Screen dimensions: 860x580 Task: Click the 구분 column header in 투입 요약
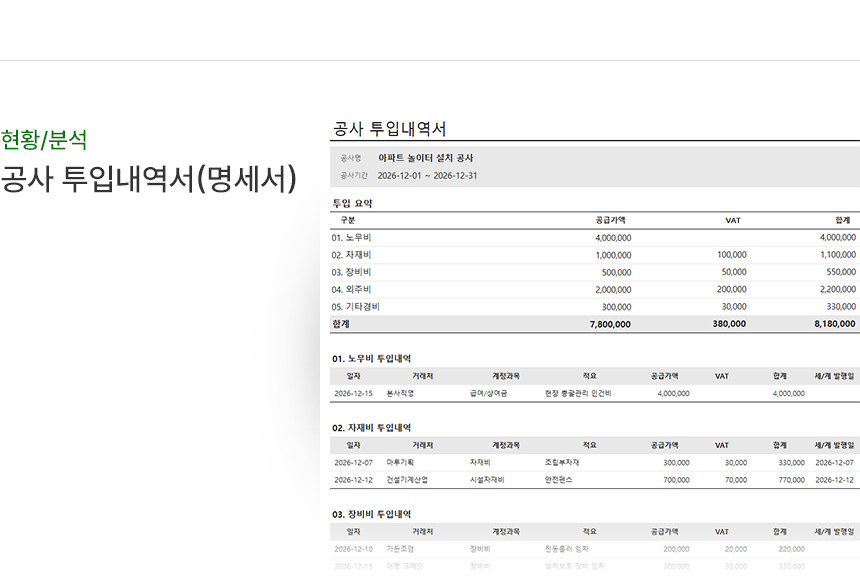tap(347, 220)
